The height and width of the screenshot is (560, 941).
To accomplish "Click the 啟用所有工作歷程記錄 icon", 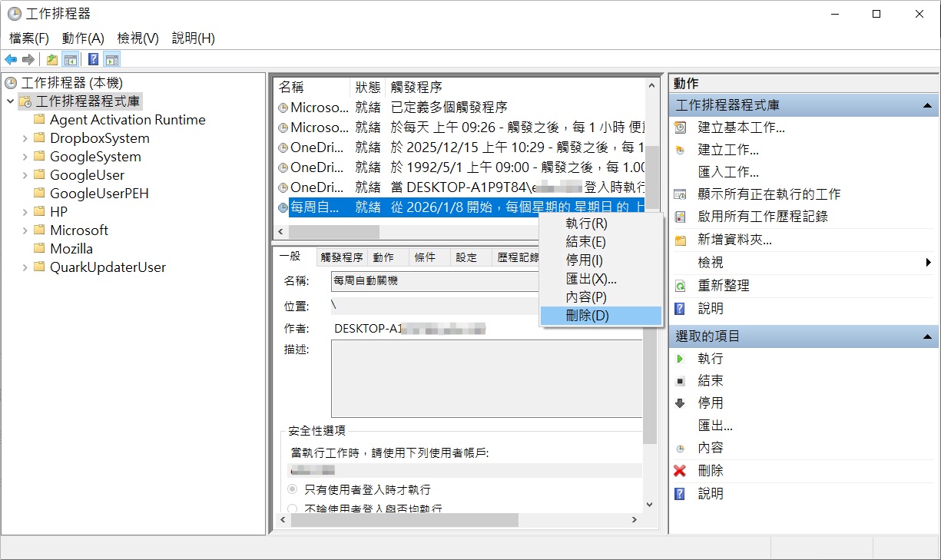I will 680,217.
